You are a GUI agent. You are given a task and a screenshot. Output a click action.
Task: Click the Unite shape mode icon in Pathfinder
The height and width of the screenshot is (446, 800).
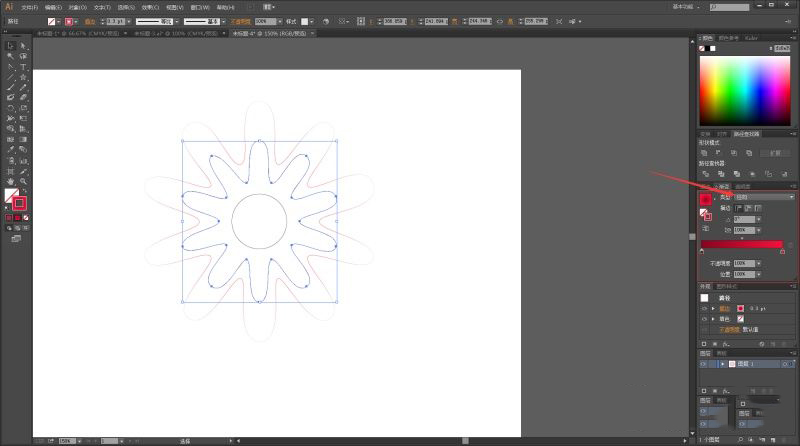click(x=704, y=153)
